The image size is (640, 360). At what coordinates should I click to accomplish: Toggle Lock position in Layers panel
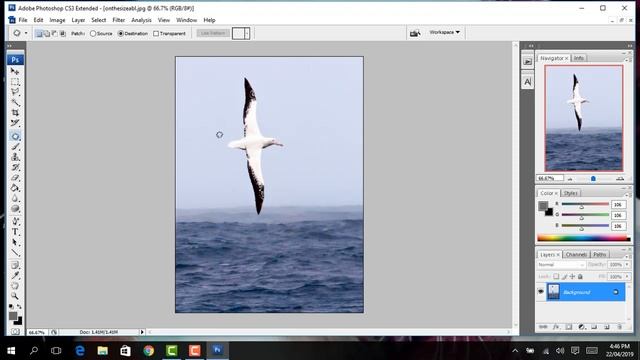pyautogui.click(x=572, y=276)
